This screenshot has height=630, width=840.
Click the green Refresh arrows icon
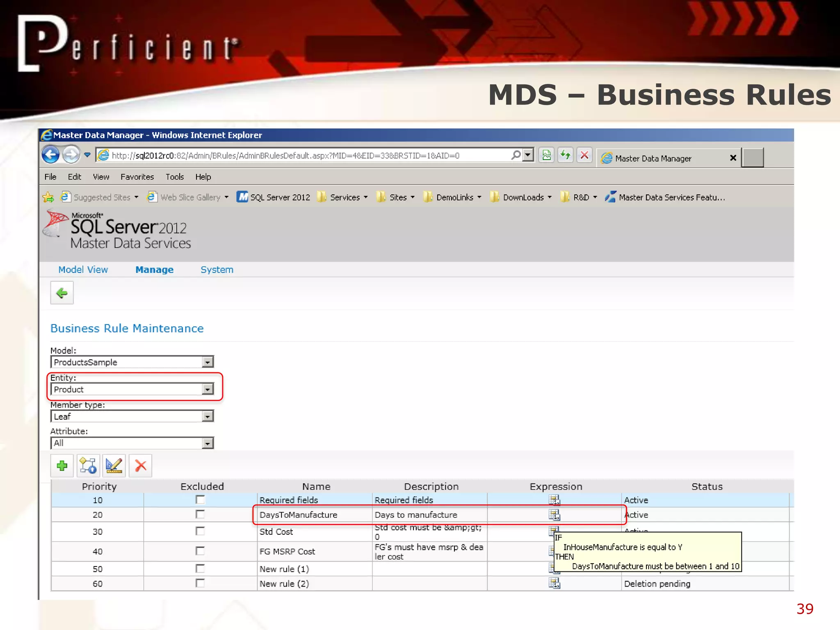tap(566, 155)
